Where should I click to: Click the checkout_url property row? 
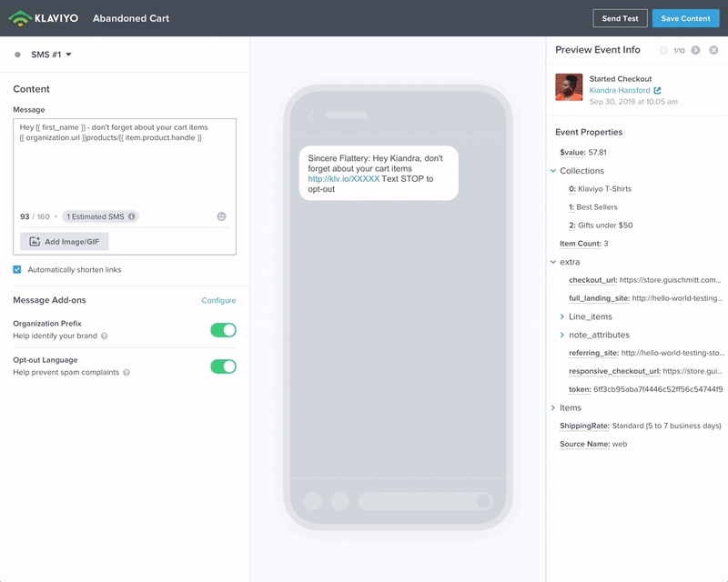pyautogui.click(x=645, y=280)
